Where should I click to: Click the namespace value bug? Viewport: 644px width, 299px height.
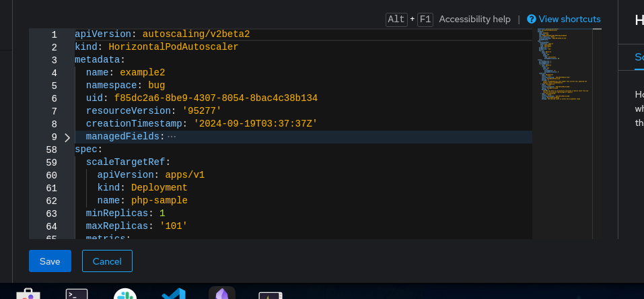(156, 86)
